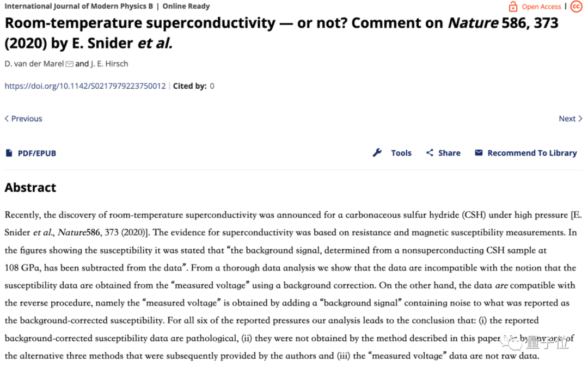View author J. E. Hirsch
This screenshot has height=368, width=588.
click(x=111, y=64)
